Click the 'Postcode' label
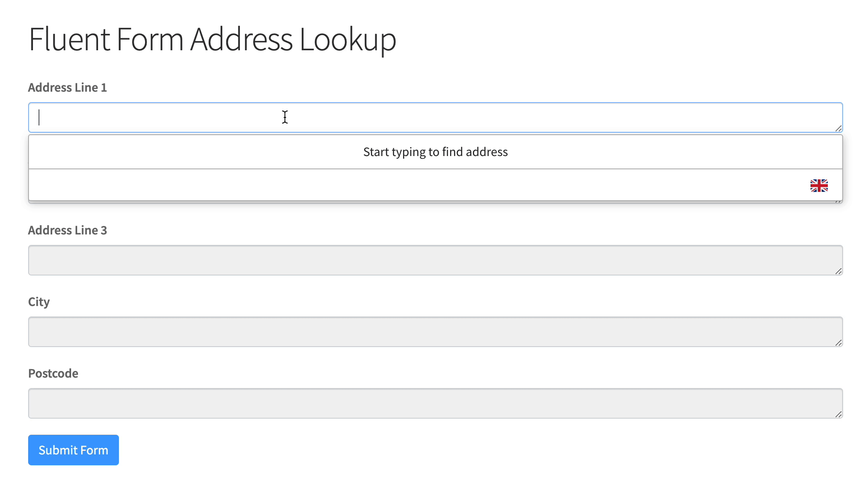Viewport: 868px width, 489px height. tap(53, 374)
